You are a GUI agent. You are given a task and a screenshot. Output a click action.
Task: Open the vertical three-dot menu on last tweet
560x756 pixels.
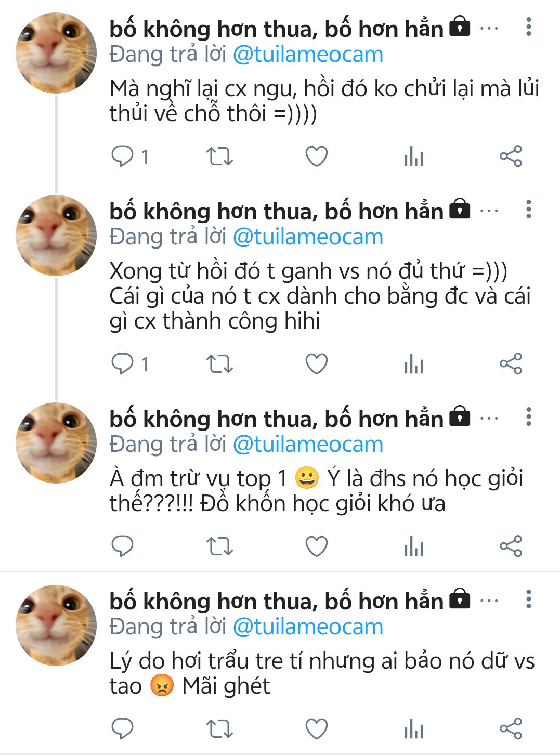[x=529, y=599]
